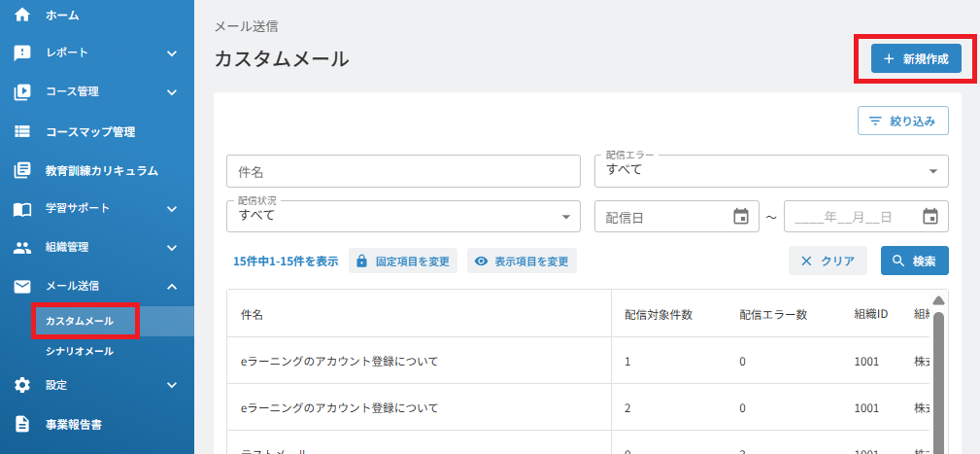Click the home icon in sidebar
This screenshot has width=980, height=454.
coord(22,15)
